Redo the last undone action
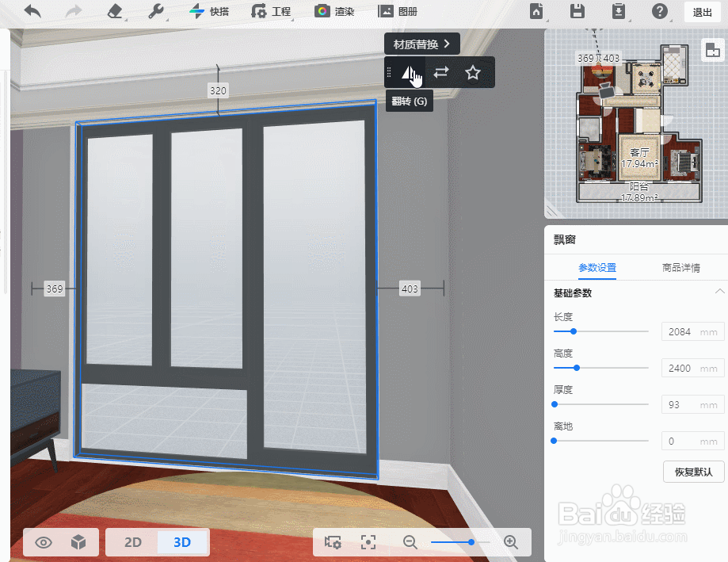The height and width of the screenshot is (562, 728). point(74,11)
